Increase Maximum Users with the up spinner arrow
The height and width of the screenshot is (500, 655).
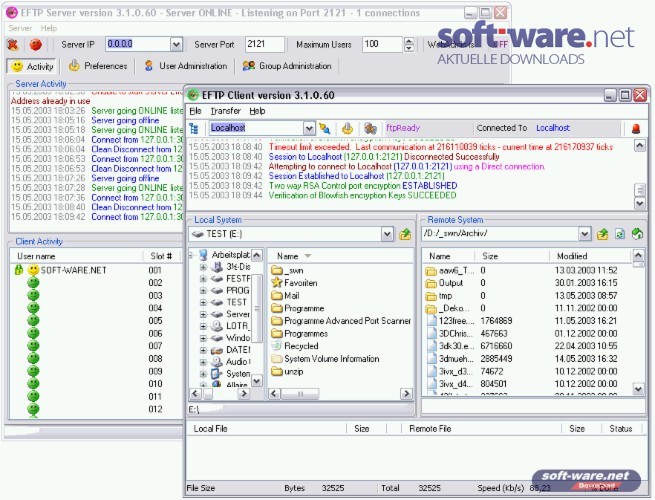(409, 41)
